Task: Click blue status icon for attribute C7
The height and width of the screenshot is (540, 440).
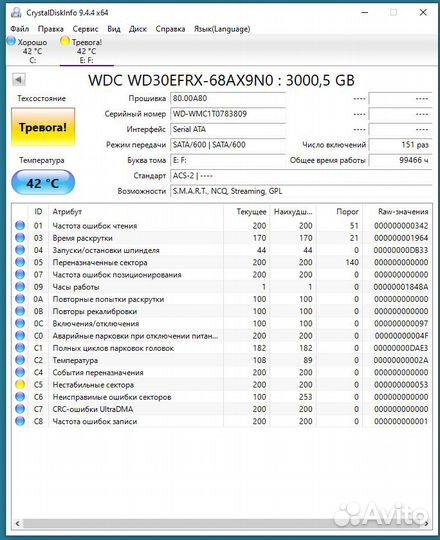Action: point(20,409)
